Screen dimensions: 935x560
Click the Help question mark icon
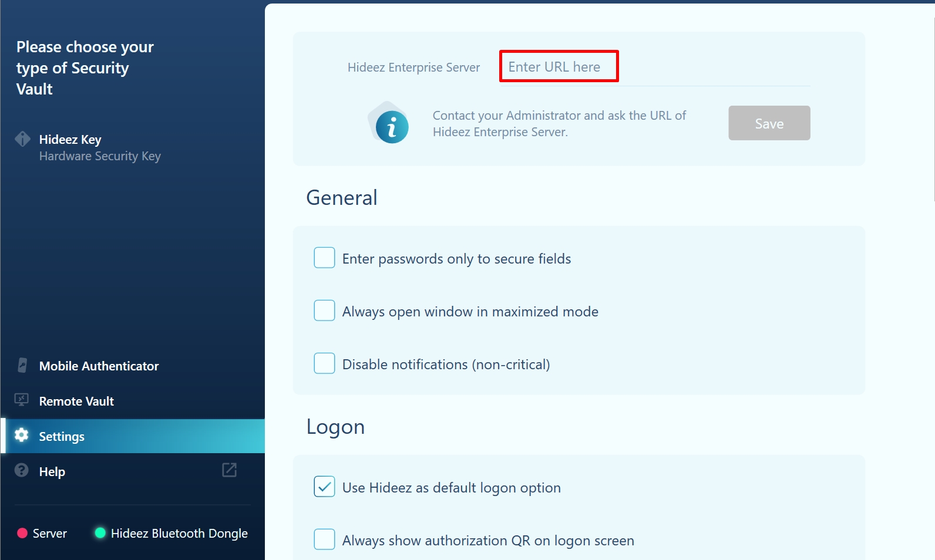(x=22, y=470)
